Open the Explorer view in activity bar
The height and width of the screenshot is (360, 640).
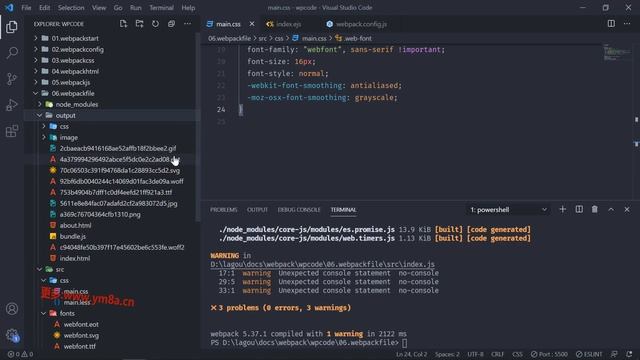(12, 27)
